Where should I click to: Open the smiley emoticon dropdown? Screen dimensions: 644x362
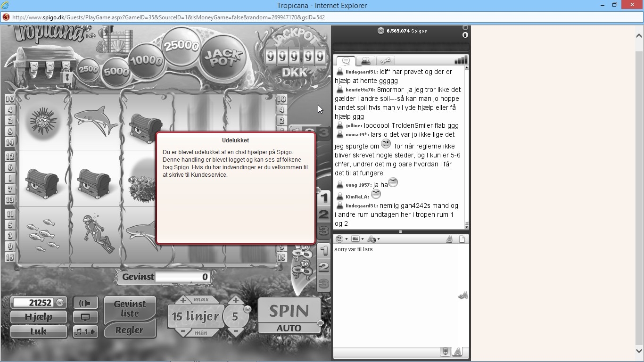tap(341, 239)
